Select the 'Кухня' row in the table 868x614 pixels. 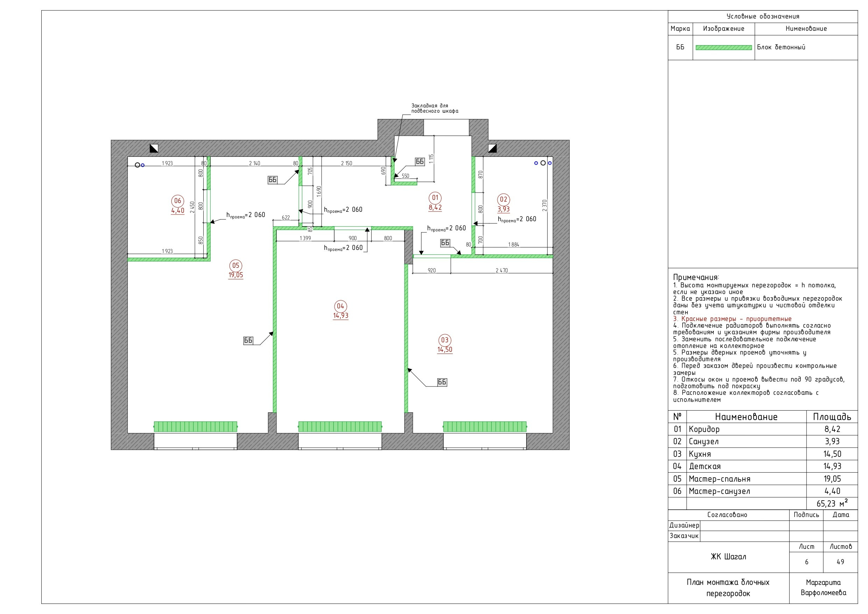click(763, 454)
